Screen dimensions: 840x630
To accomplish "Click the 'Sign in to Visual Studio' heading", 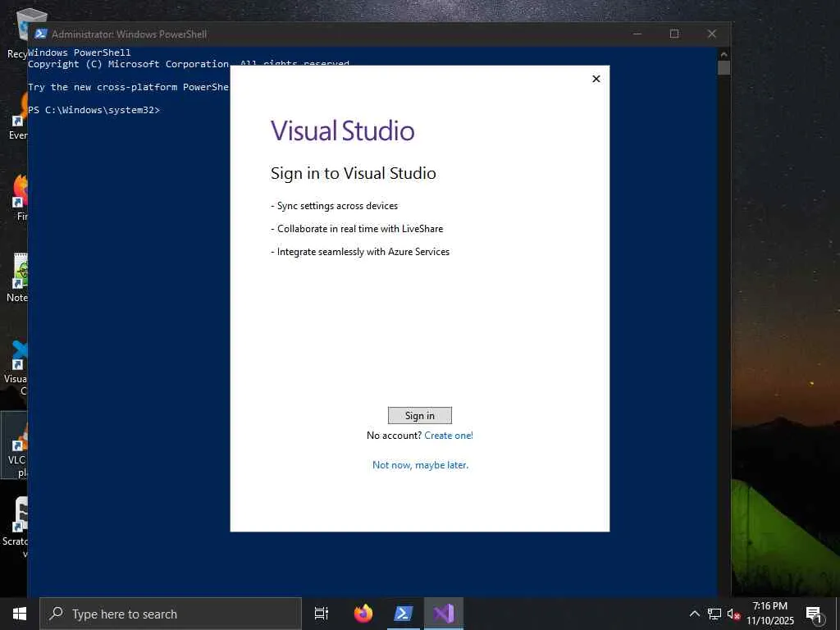I will (x=353, y=174).
